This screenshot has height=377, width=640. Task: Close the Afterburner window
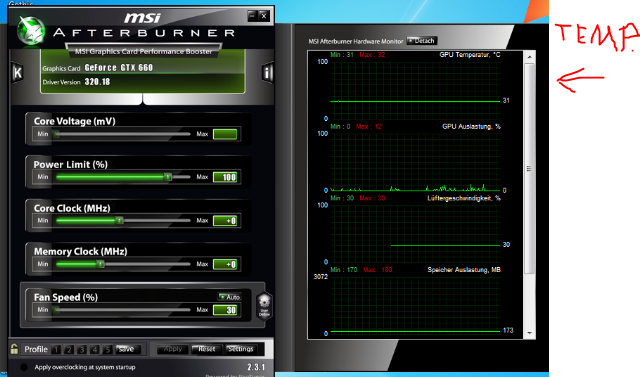point(264,16)
